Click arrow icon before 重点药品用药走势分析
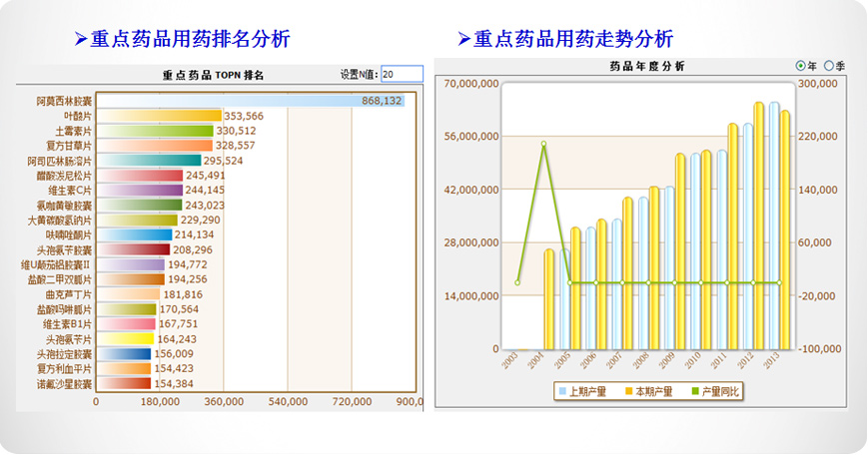 [463, 40]
